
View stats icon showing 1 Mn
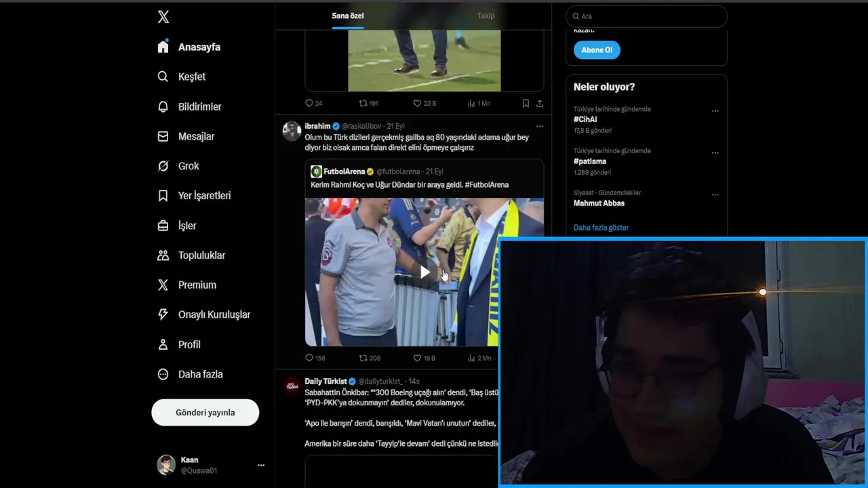pyautogui.click(x=471, y=104)
